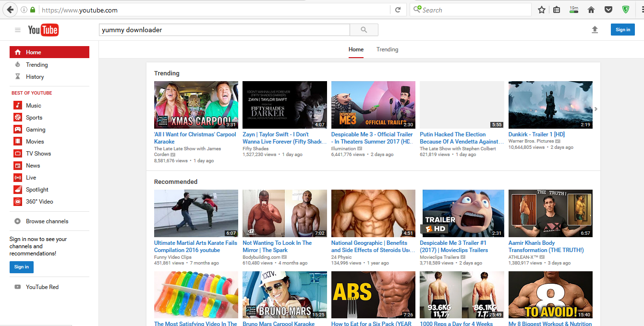Open Despicable Me 3 - Official Trailer link
This screenshot has width=644, height=326.
[372, 138]
